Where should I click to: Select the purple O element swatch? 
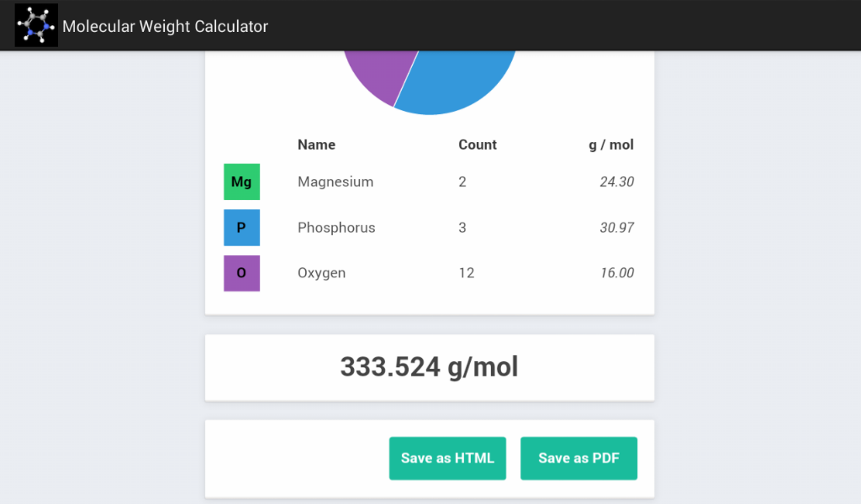241,273
